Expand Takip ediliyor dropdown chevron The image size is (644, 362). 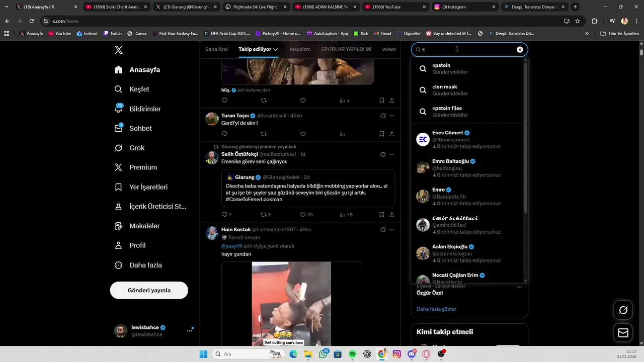tap(276, 49)
